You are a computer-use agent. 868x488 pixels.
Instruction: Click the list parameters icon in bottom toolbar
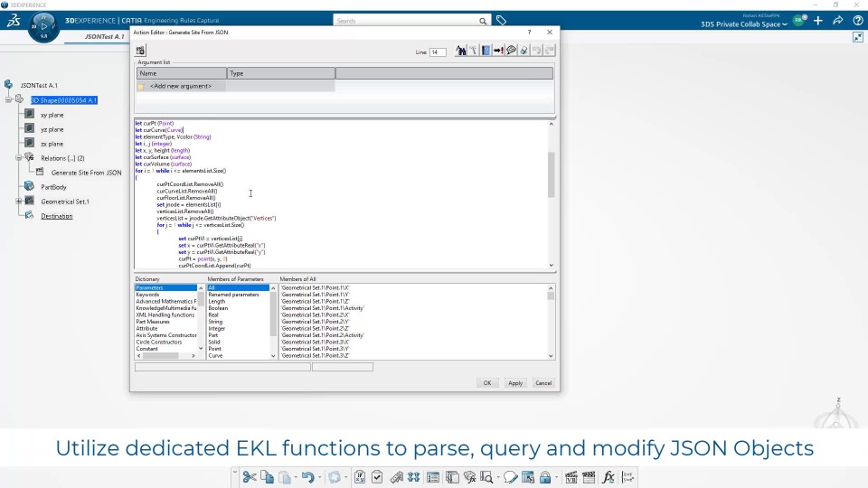click(x=433, y=477)
